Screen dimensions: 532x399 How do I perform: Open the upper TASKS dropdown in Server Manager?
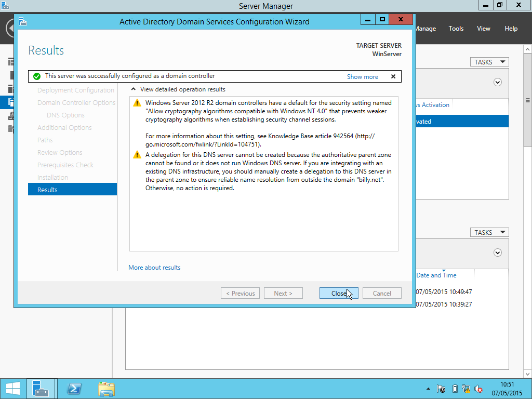click(489, 62)
